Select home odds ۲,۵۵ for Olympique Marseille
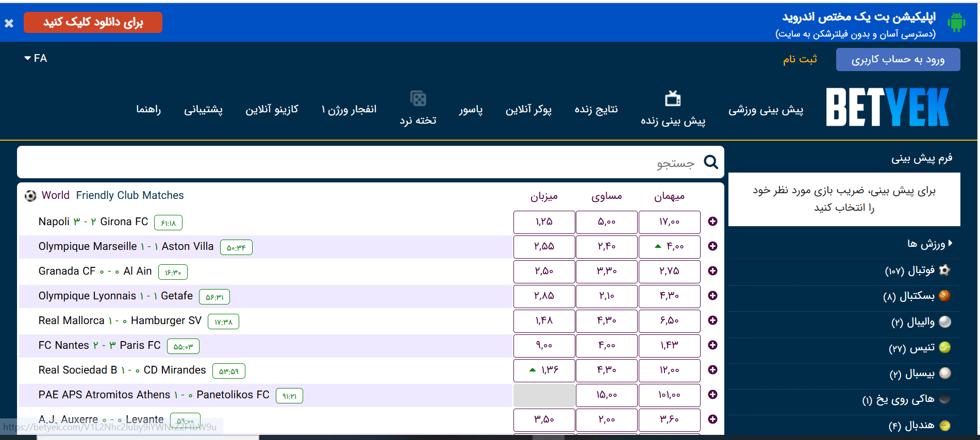980x440 pixels. pyautogui.click(x=544, y=247)
